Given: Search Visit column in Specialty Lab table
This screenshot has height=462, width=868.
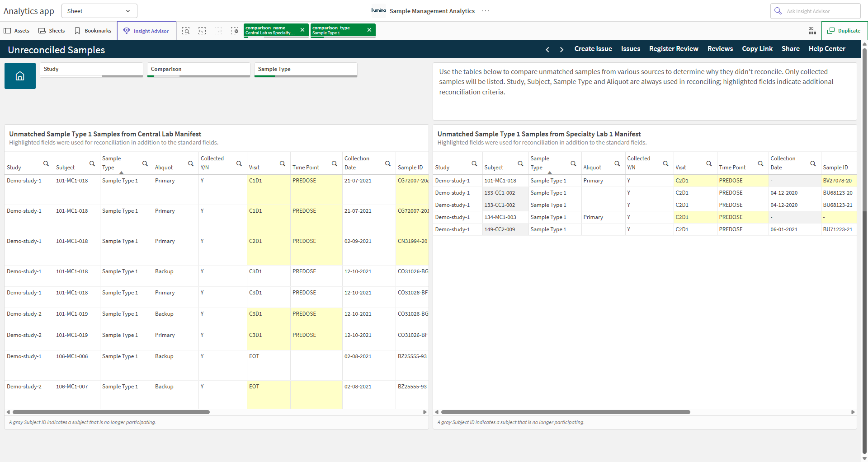Looking at the screenshot, I should pos(709,163).
